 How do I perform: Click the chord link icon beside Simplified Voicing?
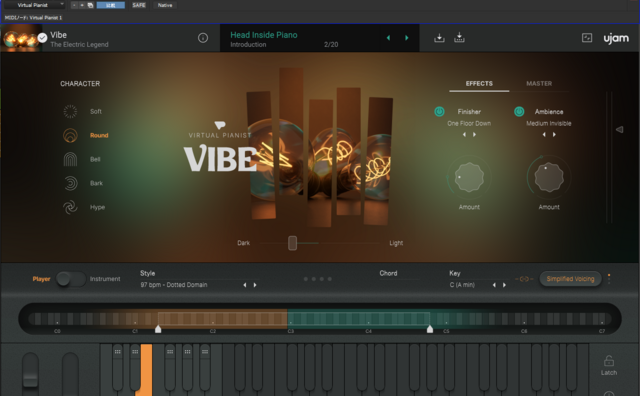coord(524,279)
